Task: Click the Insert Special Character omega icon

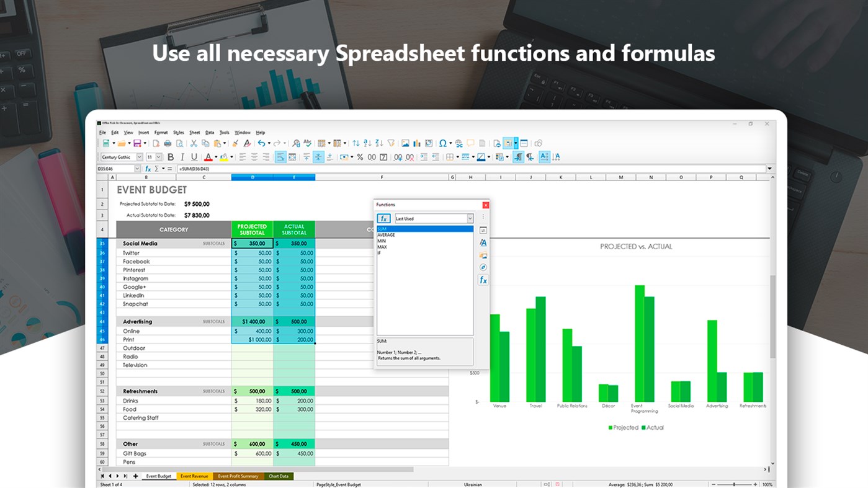Action: click(x=442, y=143)
